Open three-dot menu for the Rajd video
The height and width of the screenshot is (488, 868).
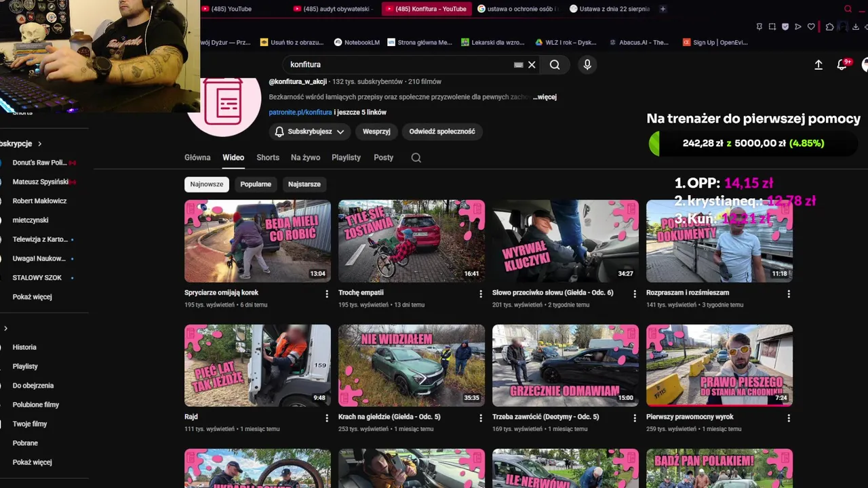(327, 418)
